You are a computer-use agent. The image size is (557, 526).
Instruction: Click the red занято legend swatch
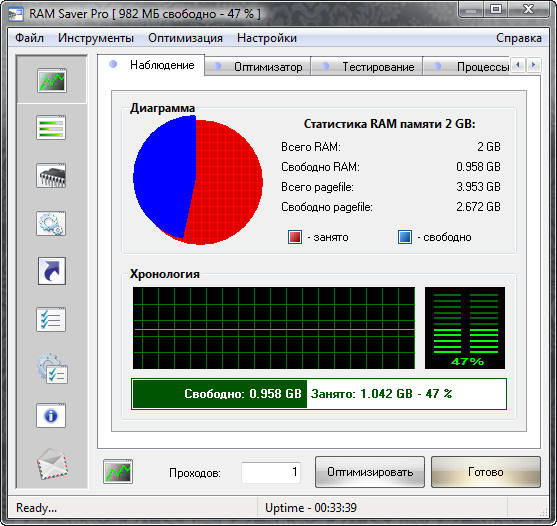click(x=295, y=237)
